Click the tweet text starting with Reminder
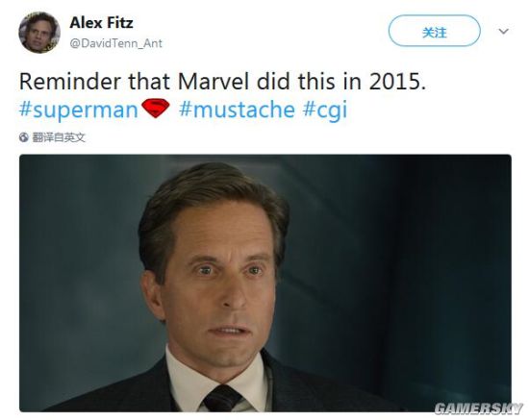Screen dimensions: 529x420 [x=222, y=82]
